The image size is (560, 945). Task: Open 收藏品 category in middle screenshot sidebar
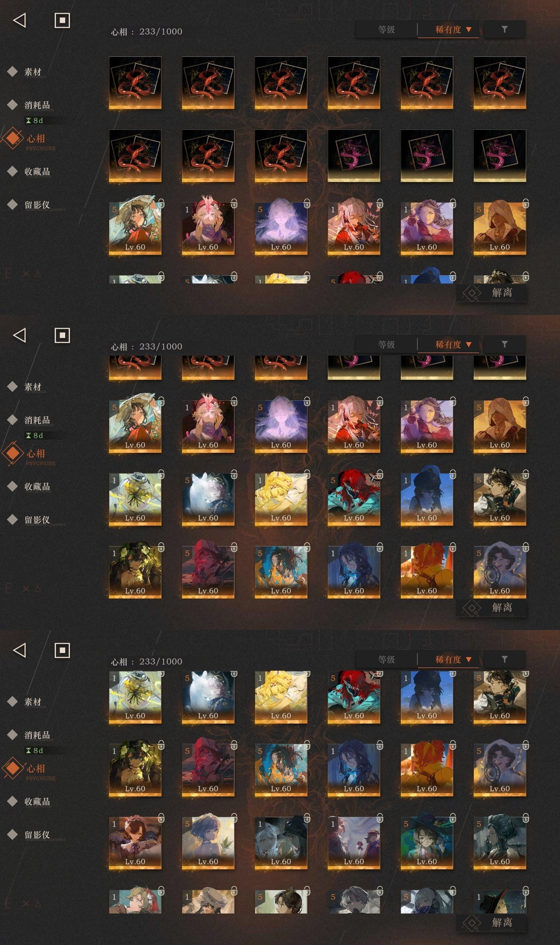pyautogui.click(x=37, y=486)
